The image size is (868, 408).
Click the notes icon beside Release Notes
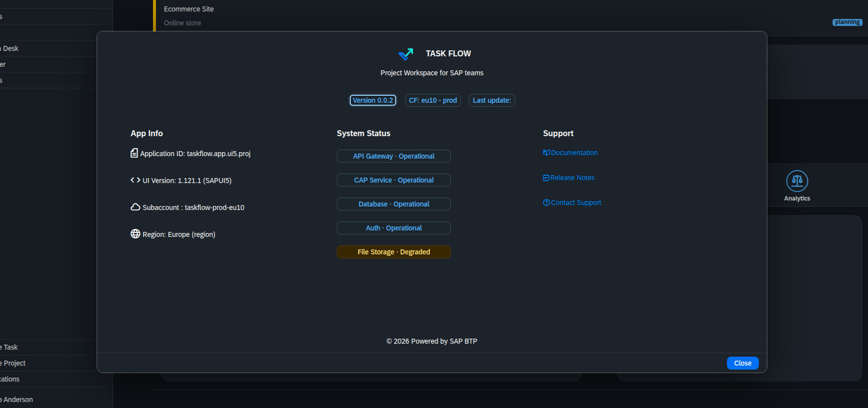[546, 178]
